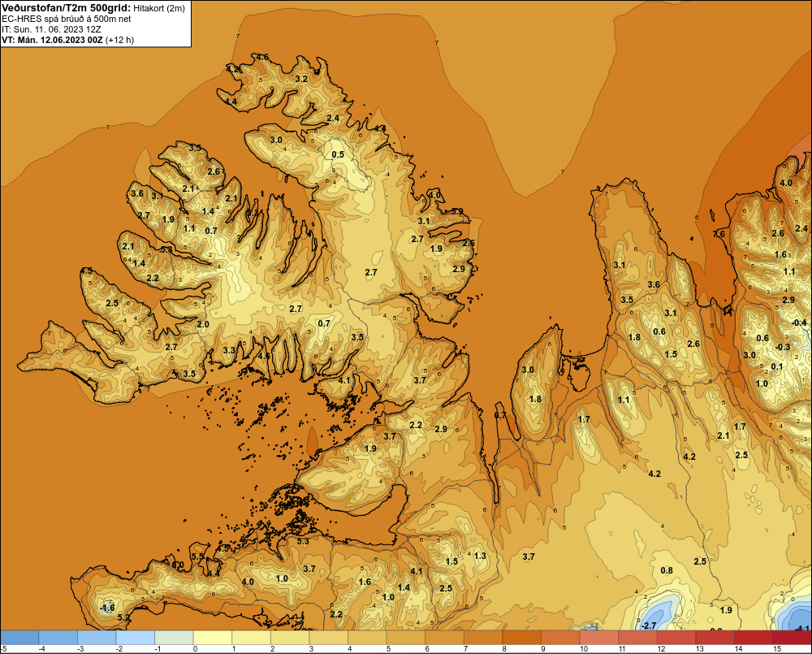Viewport: 812px width, 654px height.
Task: Select the '5.9' temperature value
Action: pos(457,211)
